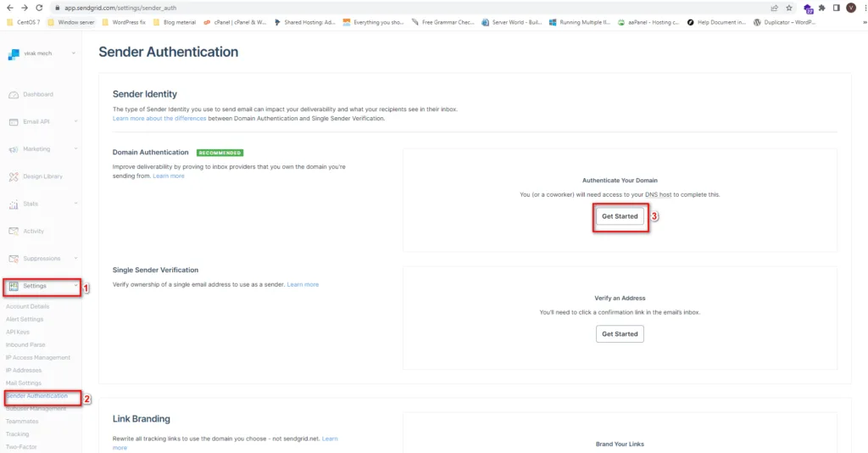Image resolution: width=868 pixels, height=453 pixels.
Task: Open the Duplicator WordPress bookmark
Action: tap(784, 22)
